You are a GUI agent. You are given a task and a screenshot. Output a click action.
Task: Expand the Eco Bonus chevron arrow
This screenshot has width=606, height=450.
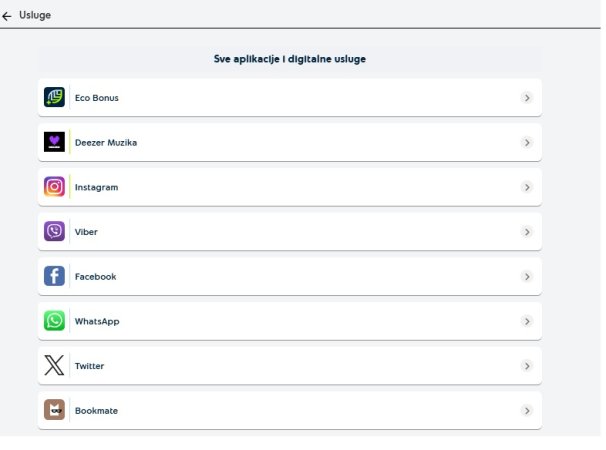(526, 97)
